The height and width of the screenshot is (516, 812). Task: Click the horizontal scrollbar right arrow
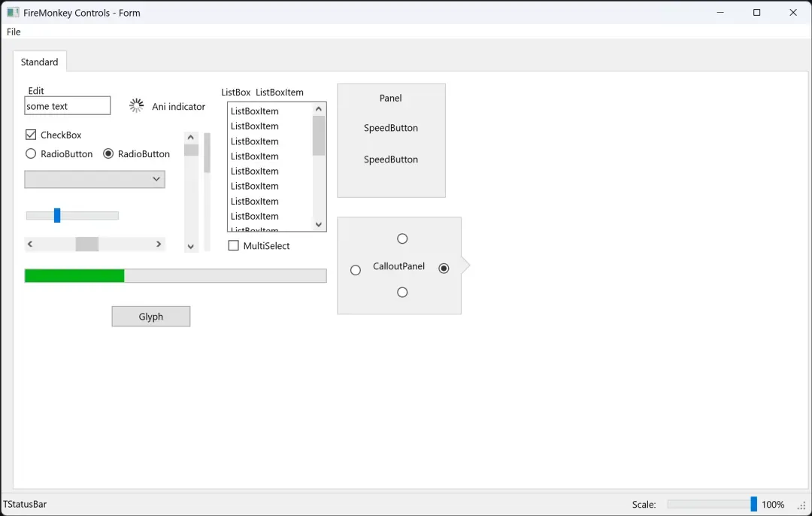click(x=159, y=244)
